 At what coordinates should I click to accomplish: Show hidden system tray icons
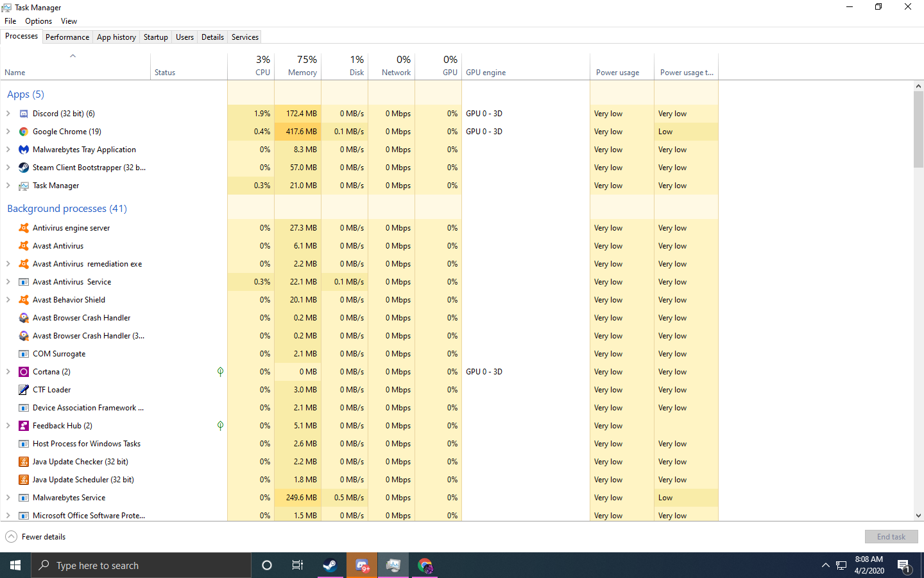[825, 565]
